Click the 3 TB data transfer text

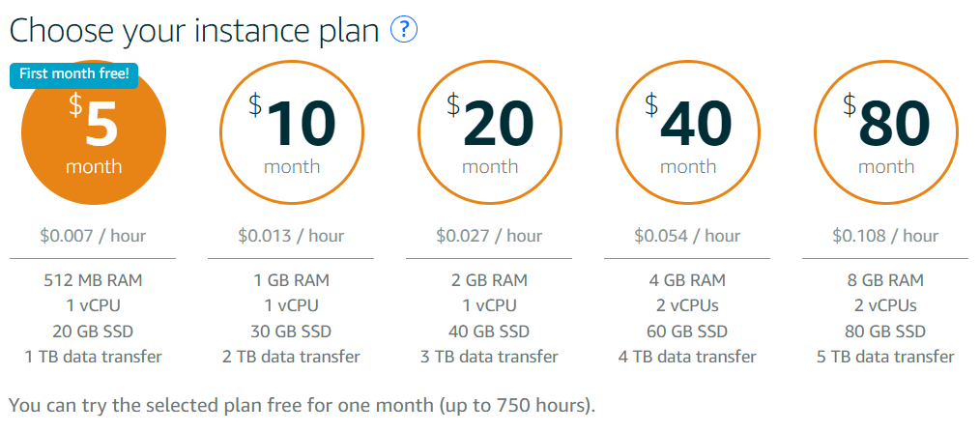(489, 357)
